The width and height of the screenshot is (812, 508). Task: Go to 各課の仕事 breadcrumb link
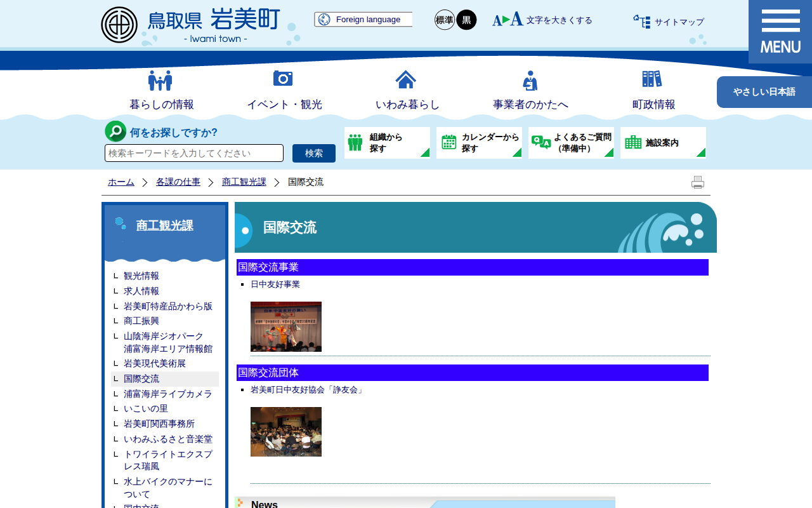(178, 182)
